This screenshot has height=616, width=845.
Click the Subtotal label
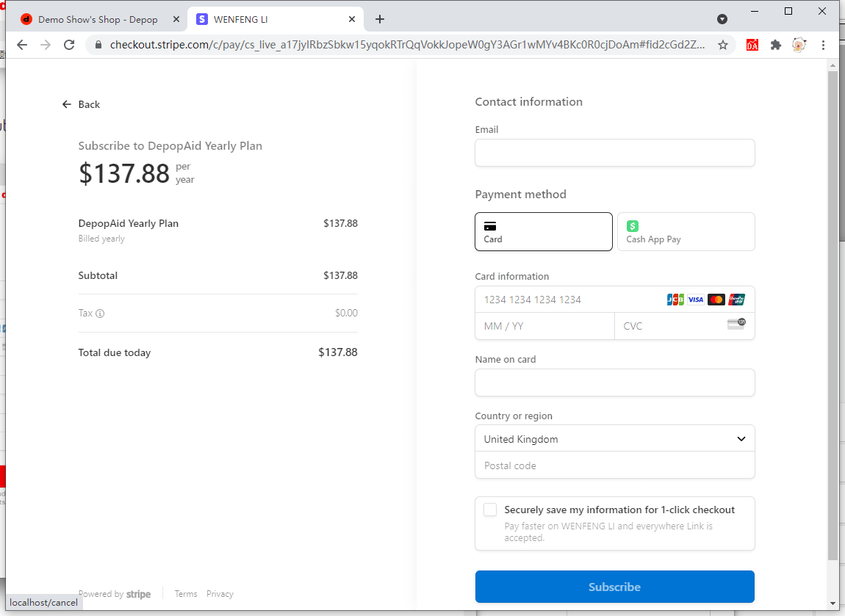[98, 275]
